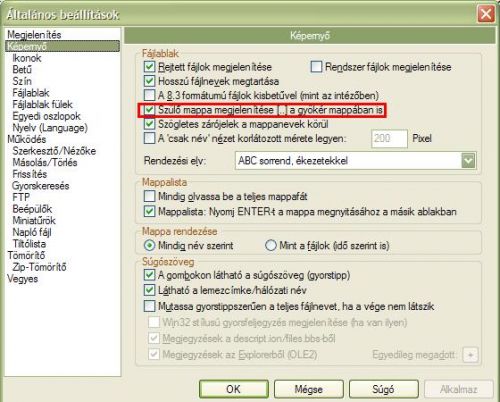Select 'Működés' in the settings tree

[27, 139]
